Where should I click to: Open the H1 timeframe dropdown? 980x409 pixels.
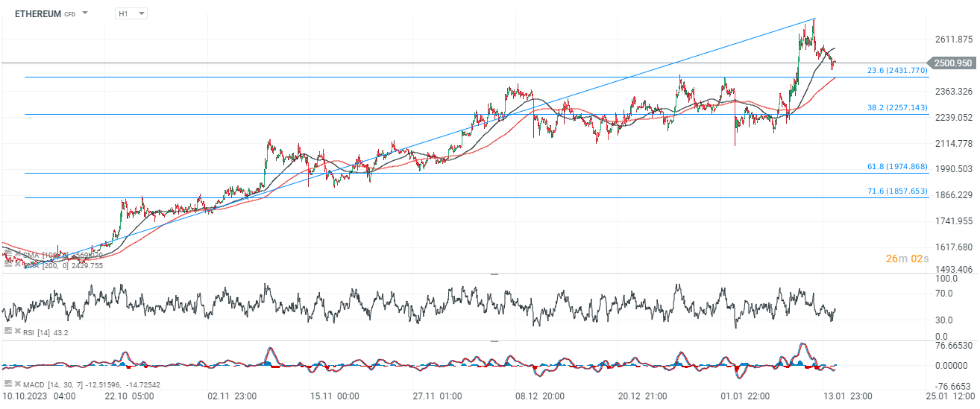pyautogui.click(x=132, y=13)
